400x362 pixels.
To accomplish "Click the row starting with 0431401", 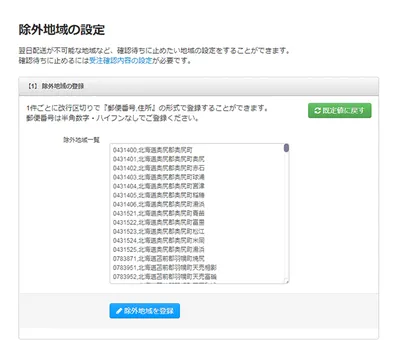I will click(x=159, y=159).
